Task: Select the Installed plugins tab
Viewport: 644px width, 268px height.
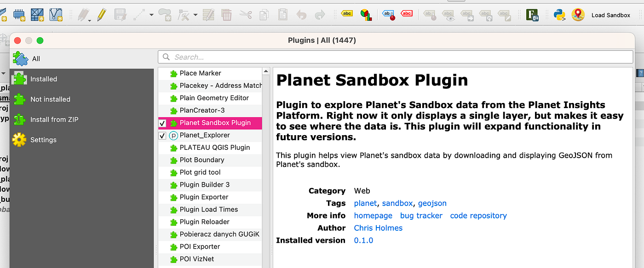Action: click(82, 79)
